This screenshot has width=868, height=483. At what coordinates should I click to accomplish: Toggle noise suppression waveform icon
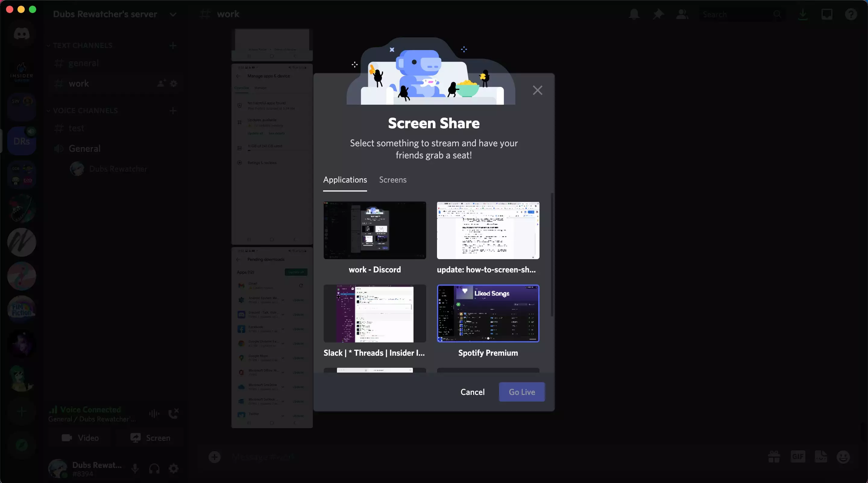[154, 414]
